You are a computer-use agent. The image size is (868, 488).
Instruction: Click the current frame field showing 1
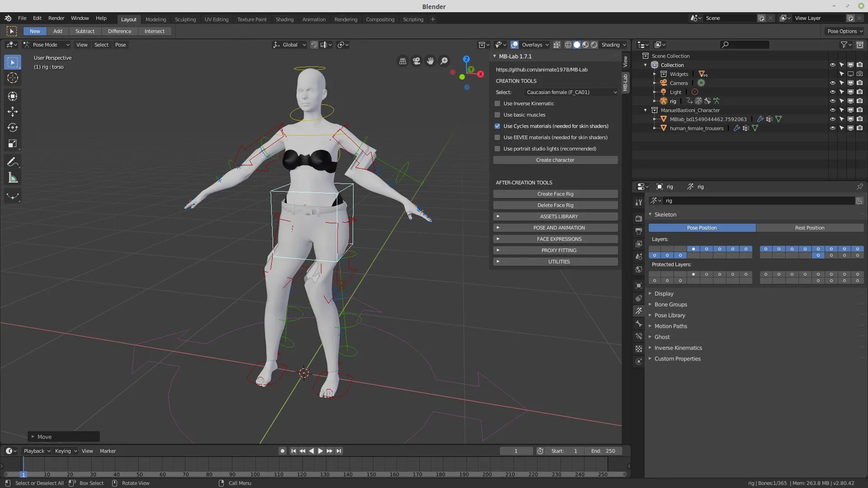pos(516,451)
